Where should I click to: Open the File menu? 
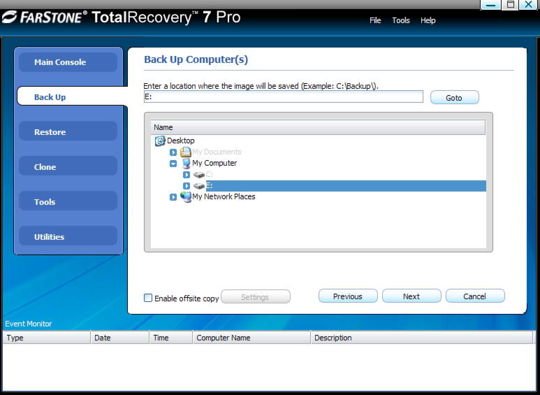(375, 20)
